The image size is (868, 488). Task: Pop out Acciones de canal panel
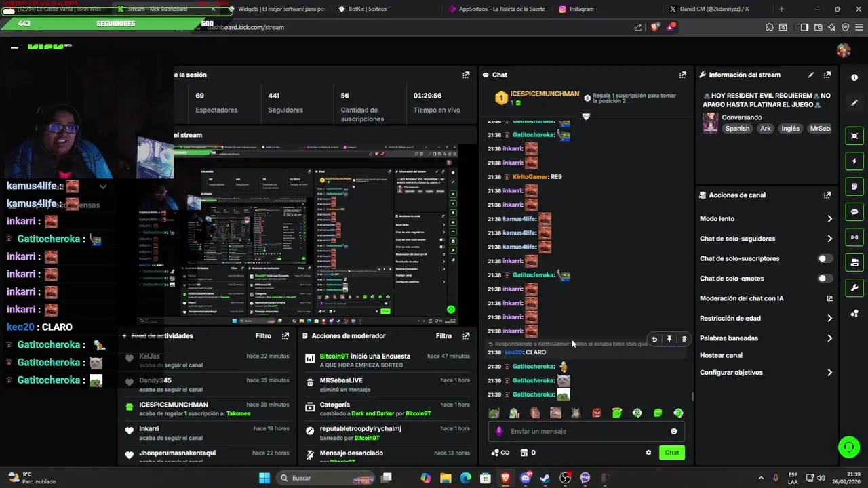[827, 195]
